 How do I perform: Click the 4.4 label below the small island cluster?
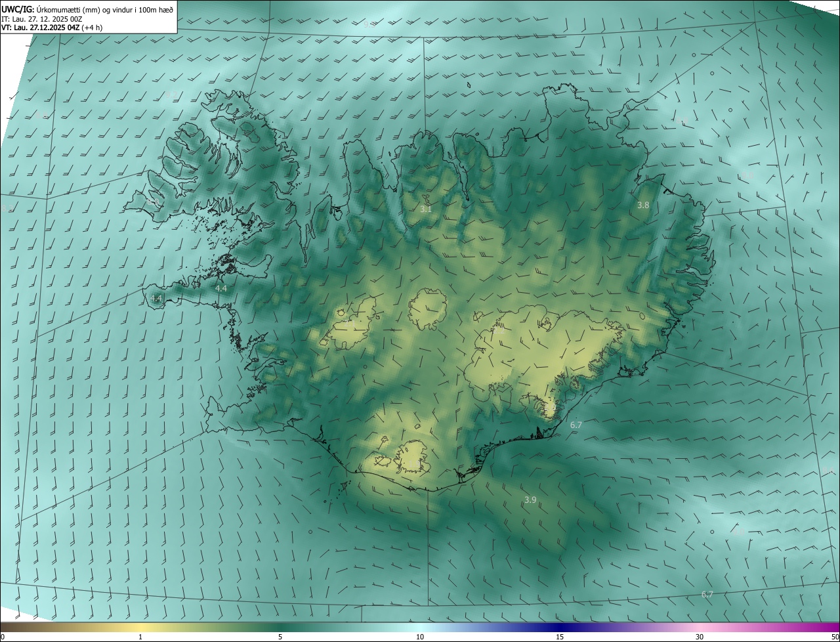point(221,289)
